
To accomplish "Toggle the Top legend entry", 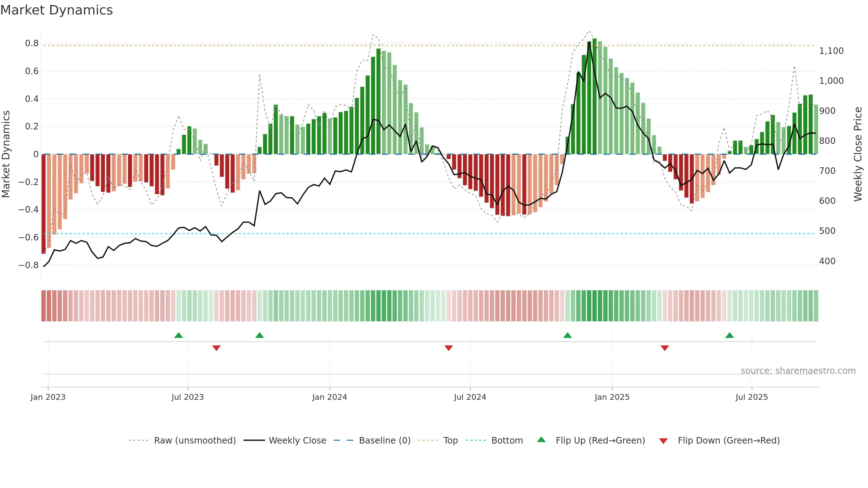I will (x=438, y=440).
